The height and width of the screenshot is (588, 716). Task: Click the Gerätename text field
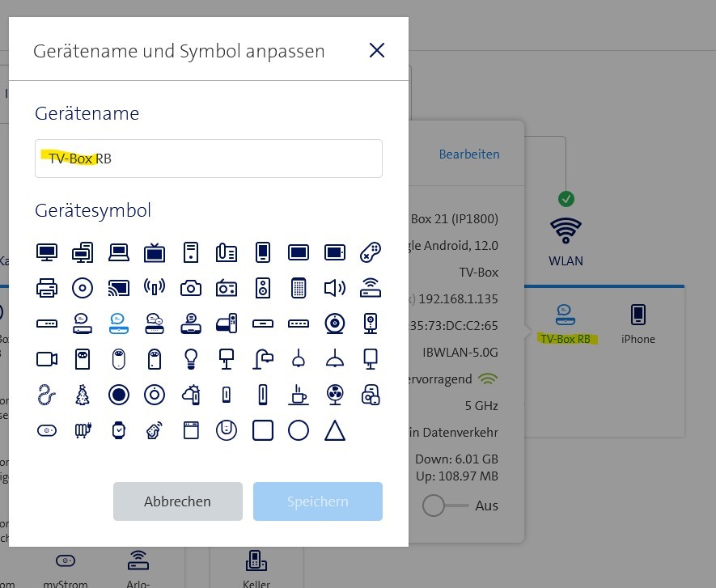(x=209, y=159)
